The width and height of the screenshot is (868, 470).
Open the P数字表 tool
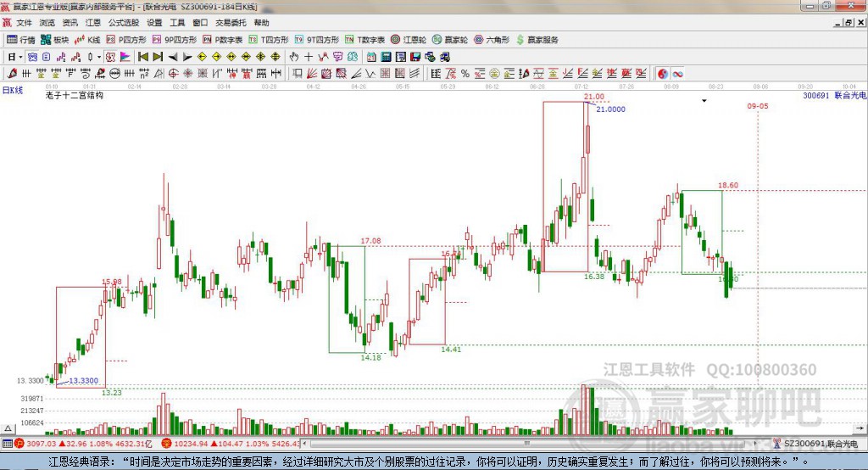click(x=223, y=40)
